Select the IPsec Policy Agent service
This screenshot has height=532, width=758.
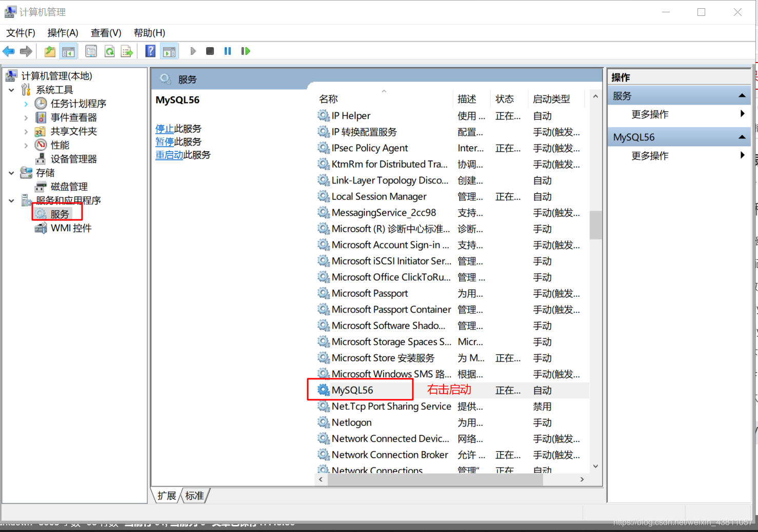453,148
